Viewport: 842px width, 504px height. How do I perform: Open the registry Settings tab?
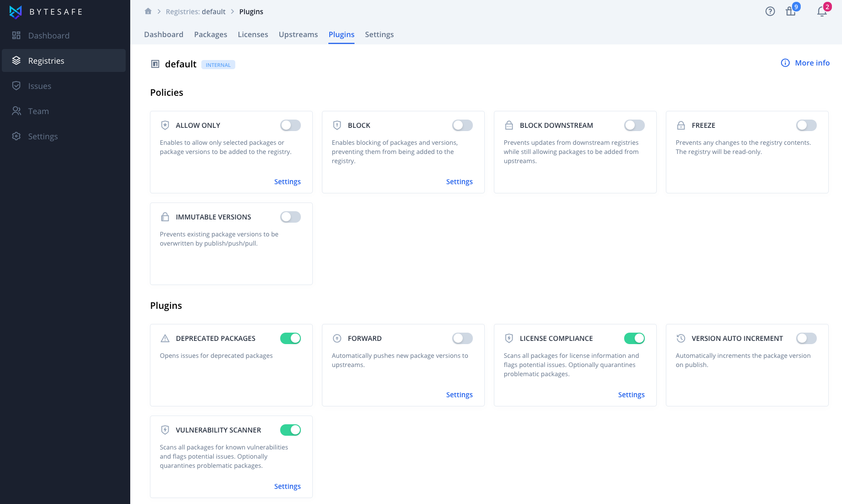tap(379, 34)
